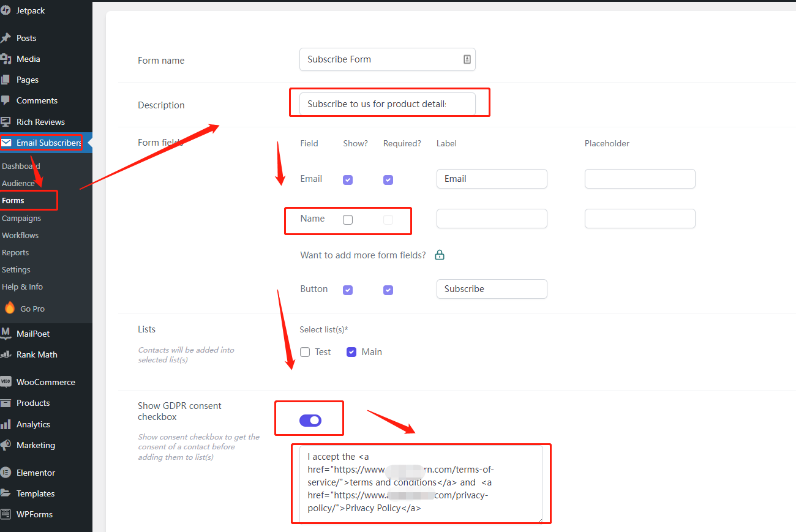Open the Audience submenu item
The height and width of the screenshot is (532, 796).
18,183
